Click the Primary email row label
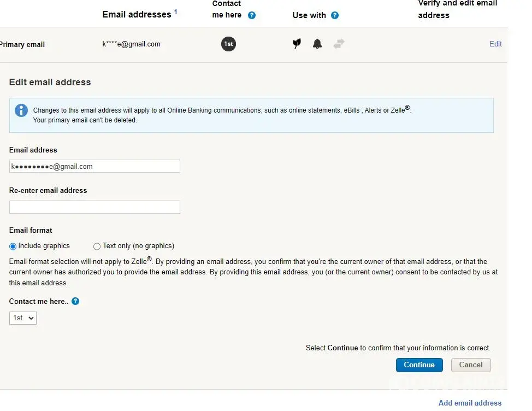532x411 pixels. [22, 45]
